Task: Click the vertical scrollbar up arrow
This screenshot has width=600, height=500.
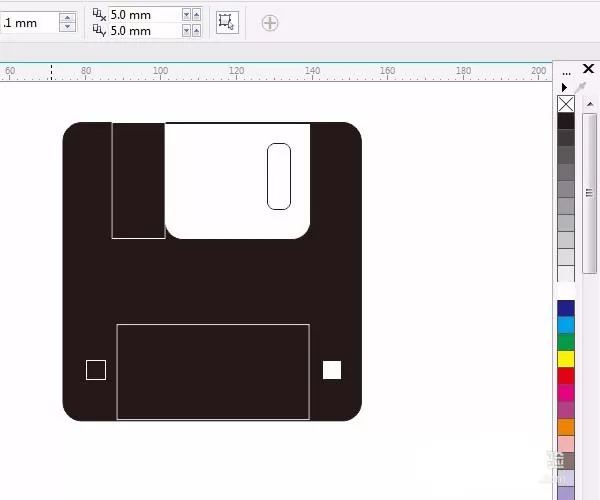Action: click(x=590, y=104)
